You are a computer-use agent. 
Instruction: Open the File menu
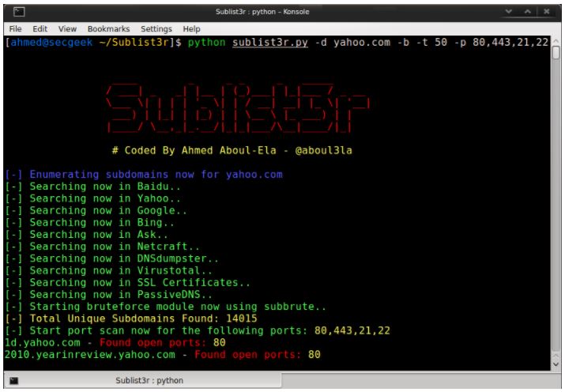[x=15, y=28]
